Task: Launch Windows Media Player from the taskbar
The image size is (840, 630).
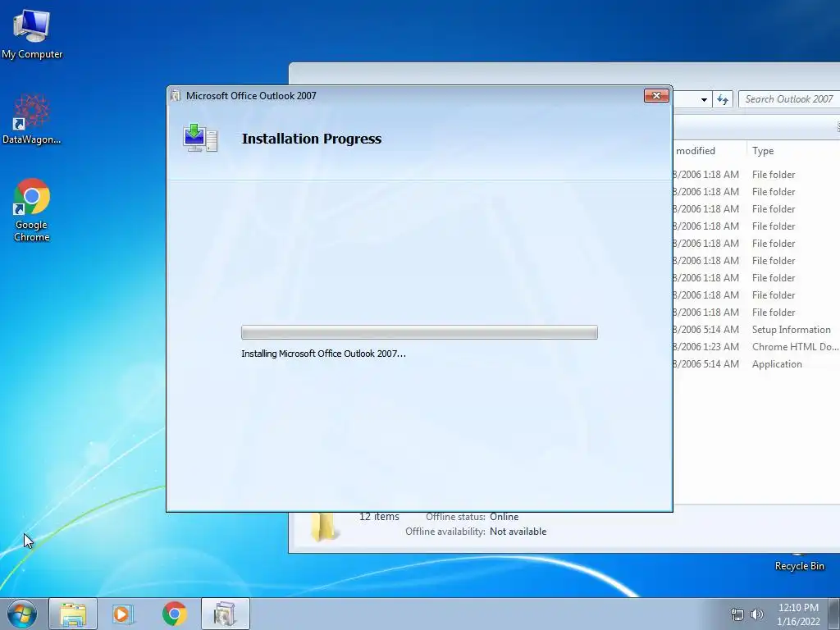Action: [123, 614]
